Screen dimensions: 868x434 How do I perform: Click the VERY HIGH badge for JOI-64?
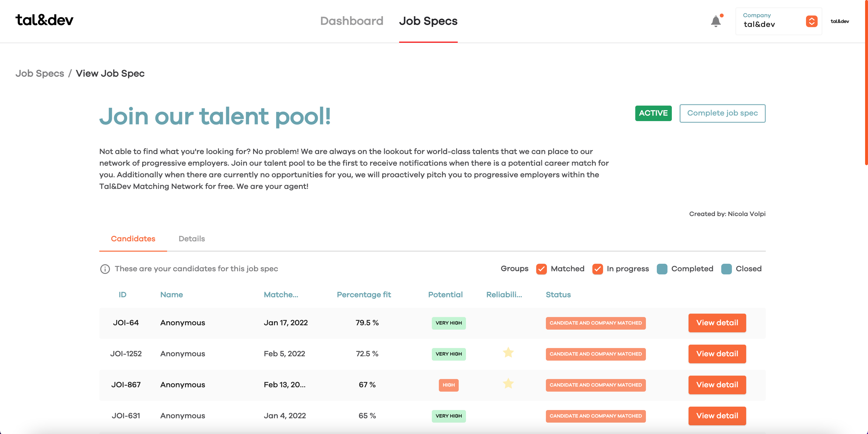click(x=449, y=323)
